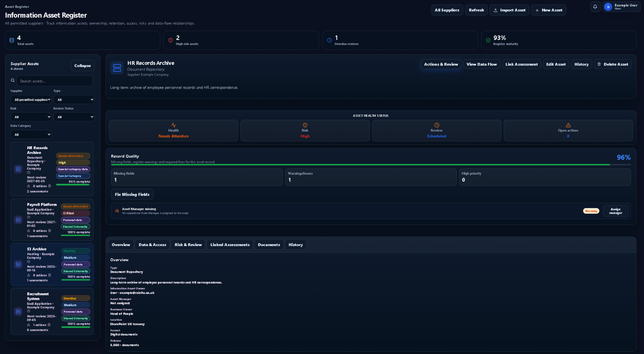Click the Total assets database icon
This screenshot has height=354, width=644.
(x=12, y=40)
